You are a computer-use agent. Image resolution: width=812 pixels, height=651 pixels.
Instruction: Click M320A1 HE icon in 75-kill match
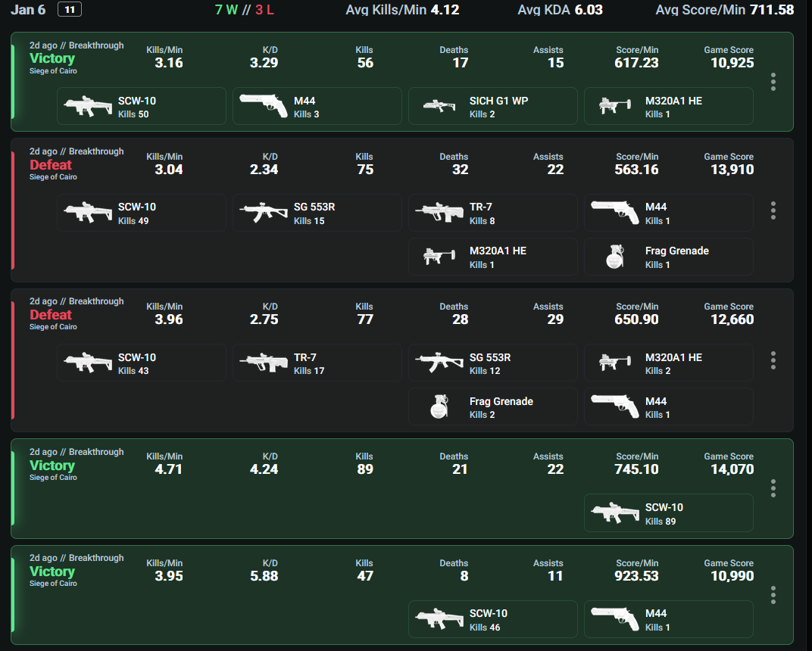point(439,257)
